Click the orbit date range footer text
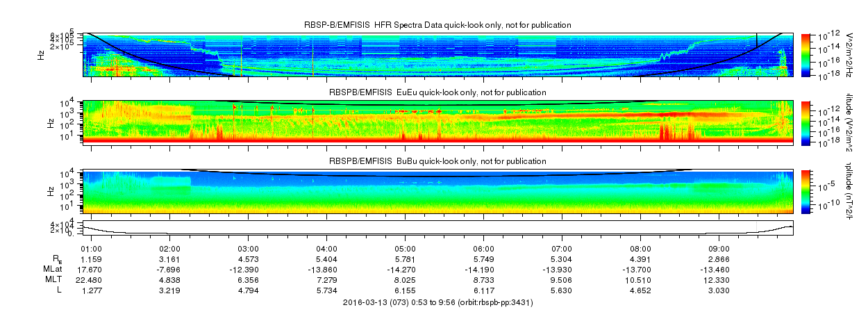Image resolution: width=868 pixels, height=312 pixels. point(437,302)
